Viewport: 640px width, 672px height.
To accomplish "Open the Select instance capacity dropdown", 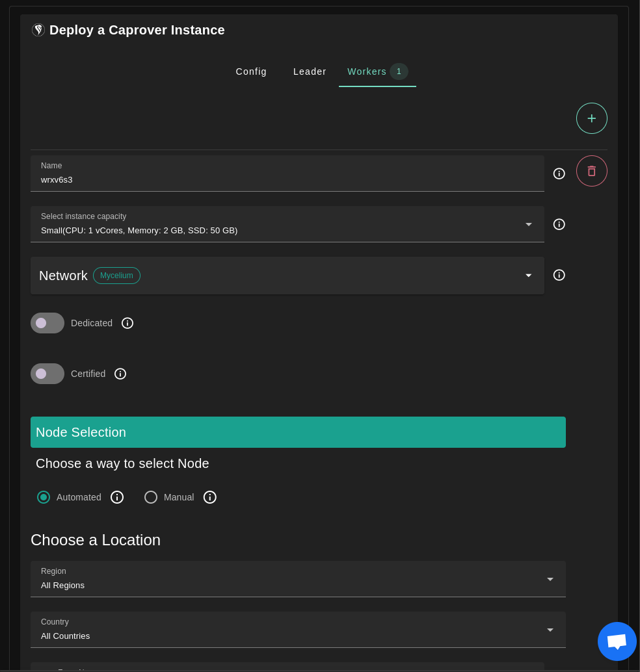I will (287, 224).
